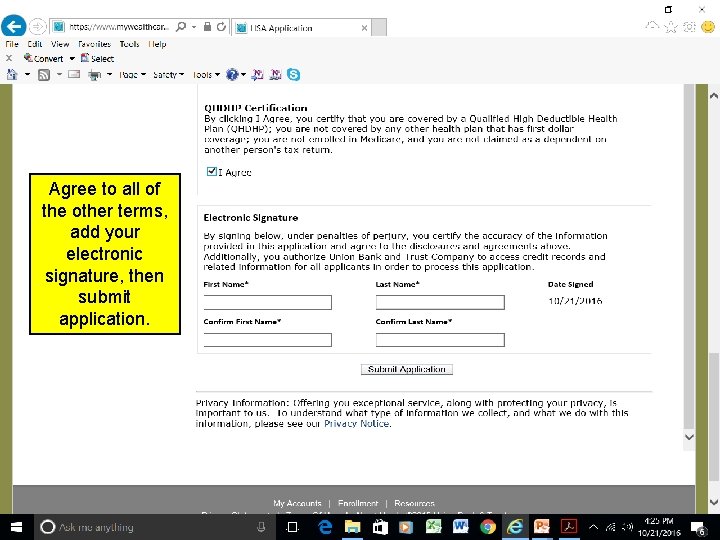Click the search magnifier in address bar
720x540 pixels.
(x=181, y=27)
